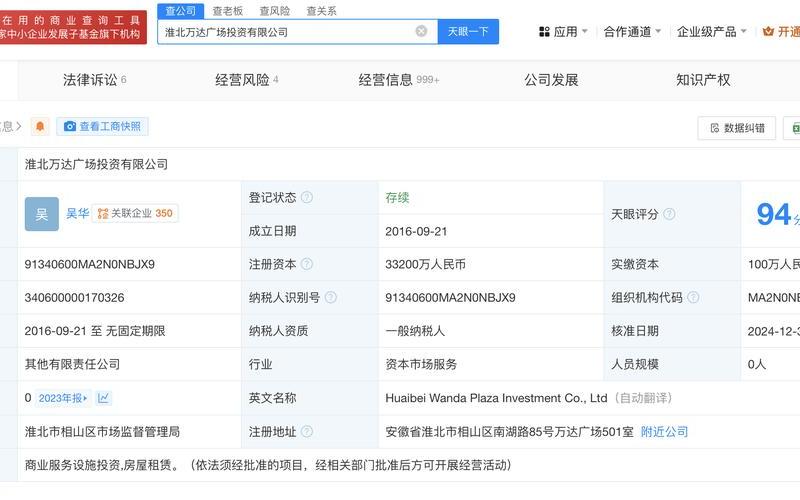Viewport: 800px width, 500px height.
Task: Open the 附近公司 link
Action: [x=664, y=432]
